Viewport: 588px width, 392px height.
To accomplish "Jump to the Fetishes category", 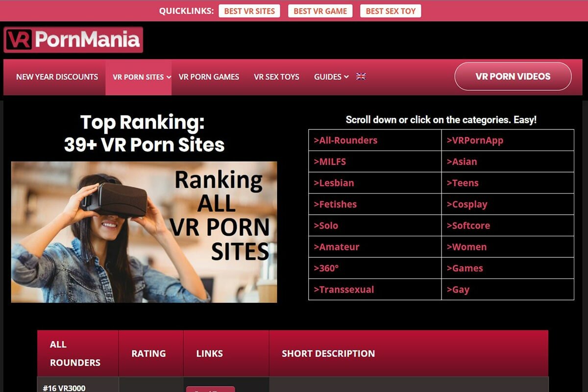I will click(335, 204).
